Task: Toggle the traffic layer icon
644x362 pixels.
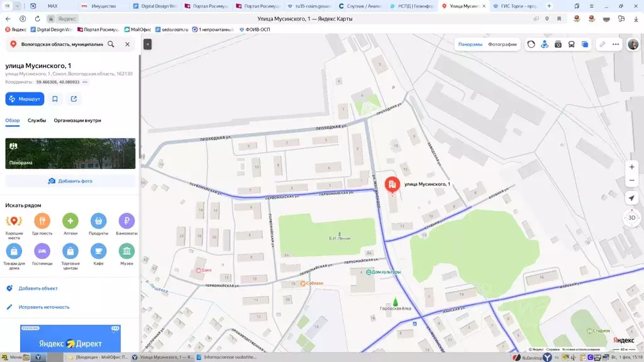Action: [x=531, y=45]
